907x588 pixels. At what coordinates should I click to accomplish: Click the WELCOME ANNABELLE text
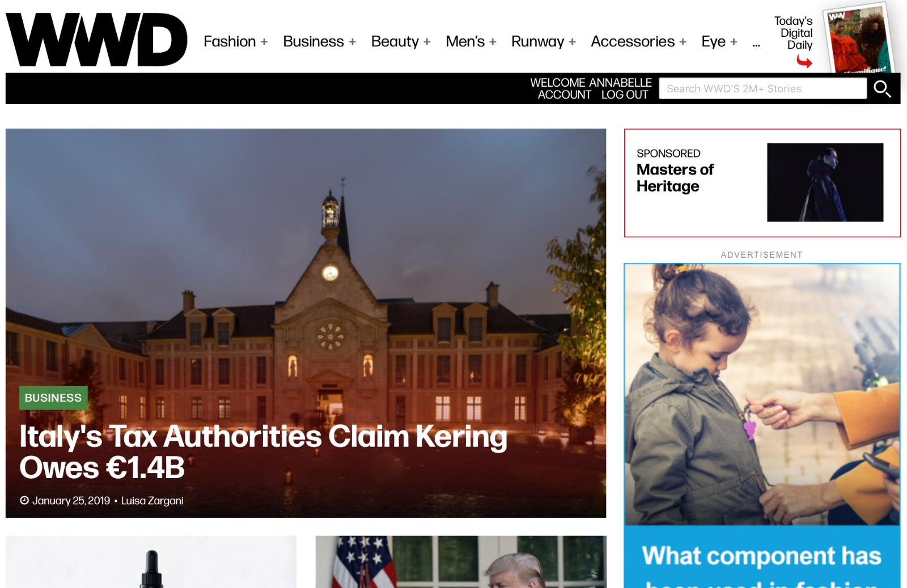coord(591,83)
